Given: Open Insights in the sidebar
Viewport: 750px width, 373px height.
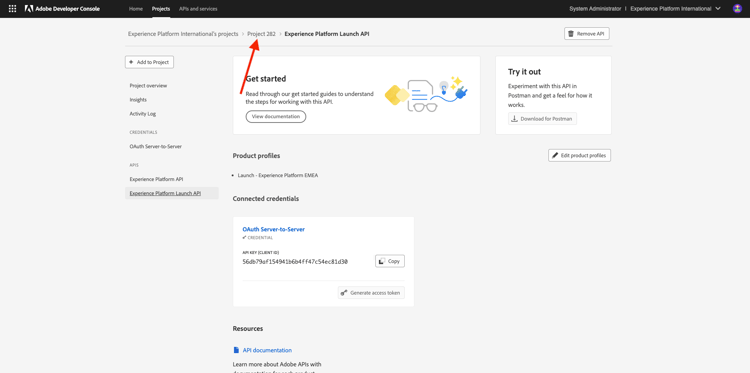Looking at the screenshot, I should (x=138, y=99).
